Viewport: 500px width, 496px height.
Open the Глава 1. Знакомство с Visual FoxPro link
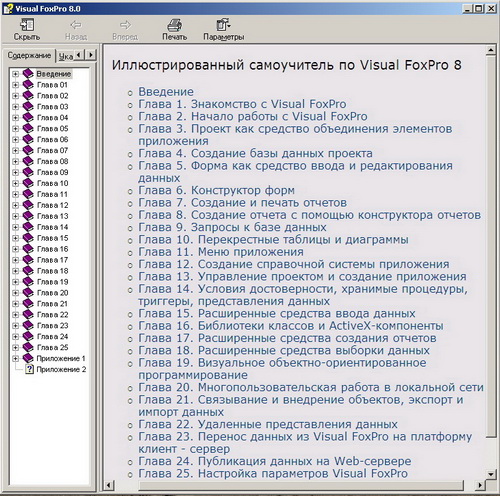242,104
